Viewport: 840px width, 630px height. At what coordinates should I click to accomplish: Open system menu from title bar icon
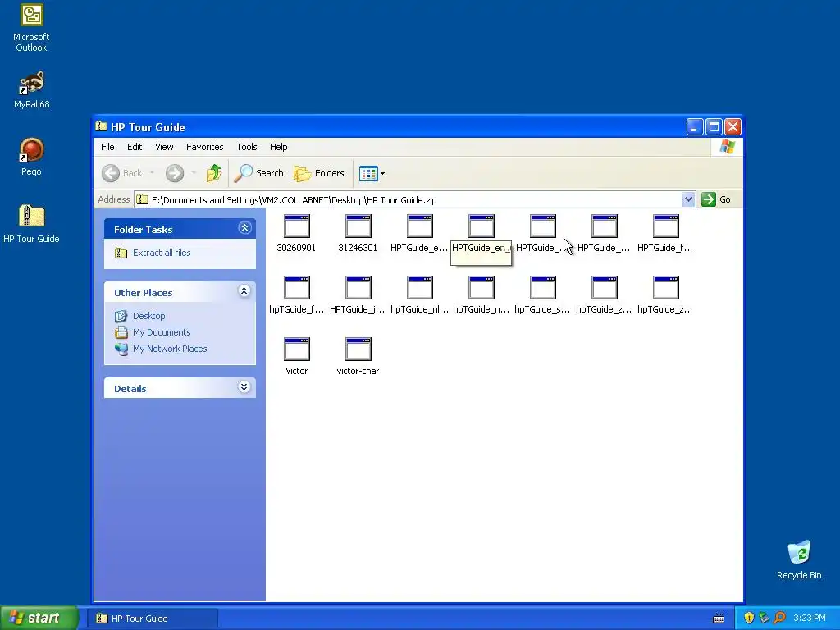click(x=101, y=126)
